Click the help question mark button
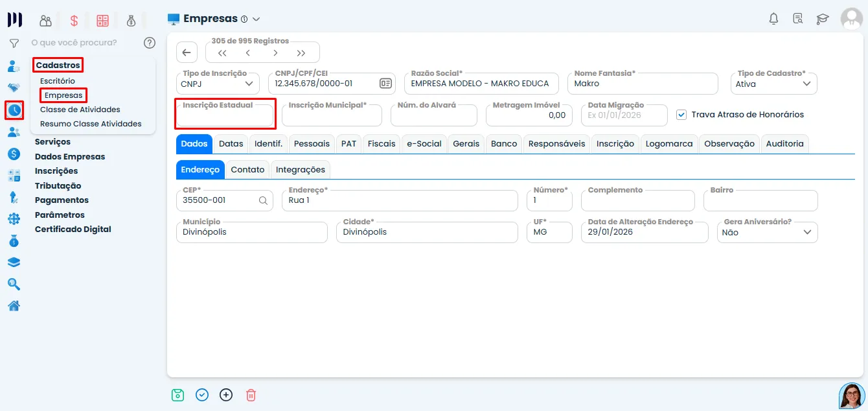Viewport: 868px width, 411px height. (x=150, y=43)
